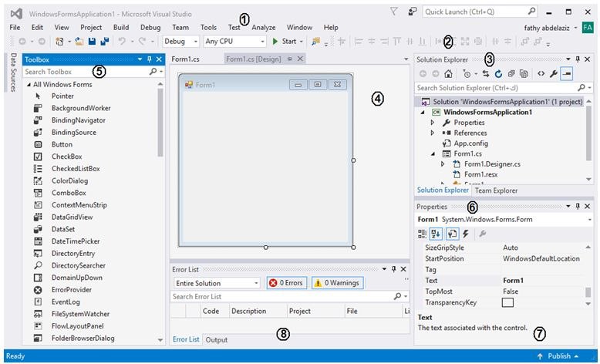Click the Search Solution Explorer field
Viewport: 600px width, 364px height.
pyautogui.click(x=504, y=88)
